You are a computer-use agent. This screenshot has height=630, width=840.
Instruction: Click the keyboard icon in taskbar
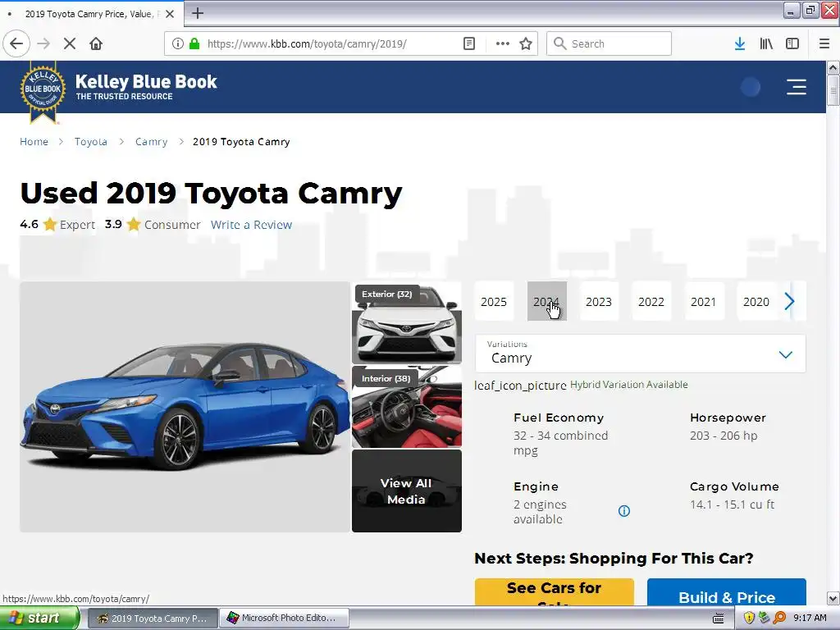pos(719,619)
